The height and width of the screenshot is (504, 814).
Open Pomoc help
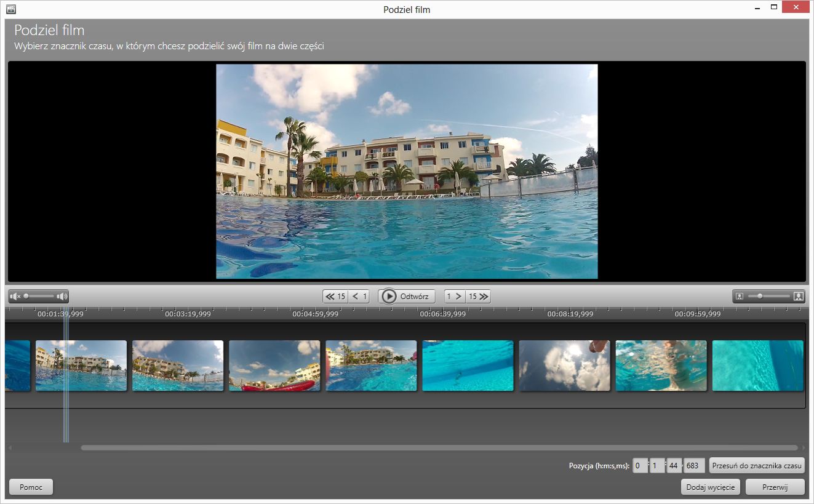tap(31, 487)
